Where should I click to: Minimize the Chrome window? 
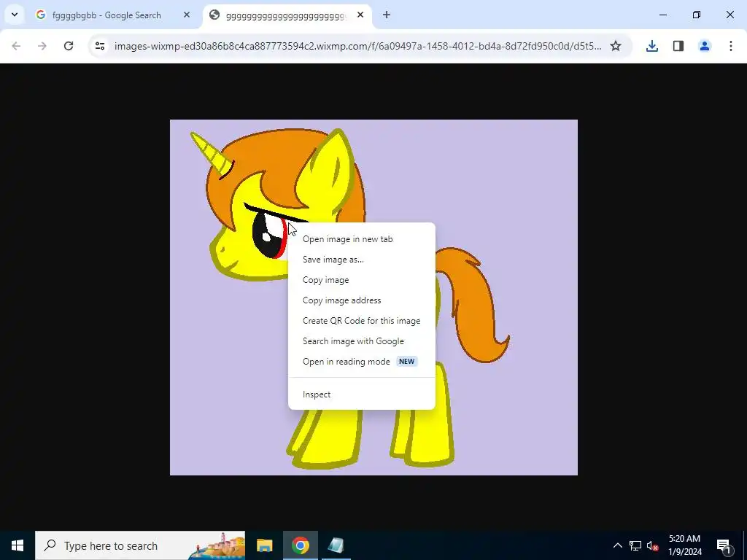click(662, 15)
